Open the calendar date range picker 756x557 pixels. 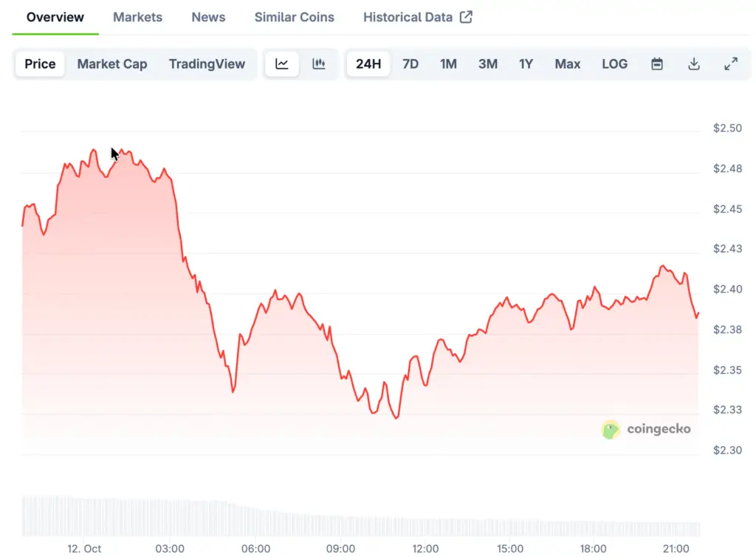(x=657, y=64)
